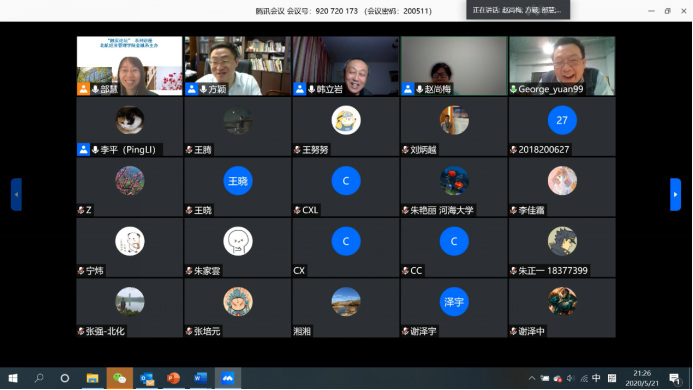Viewport: 693px width, 390px height.
Task: Click the taskbar search magnifier icon
Action: coord(39,379)
